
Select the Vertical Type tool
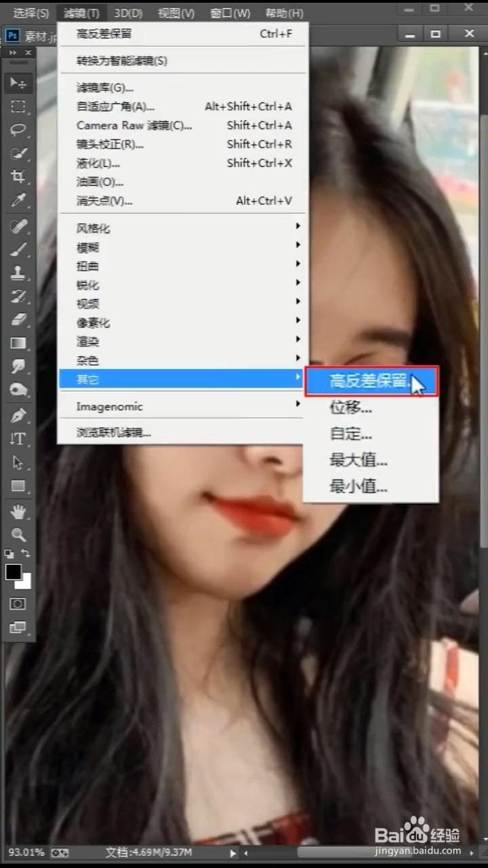[x=18, y=439]
